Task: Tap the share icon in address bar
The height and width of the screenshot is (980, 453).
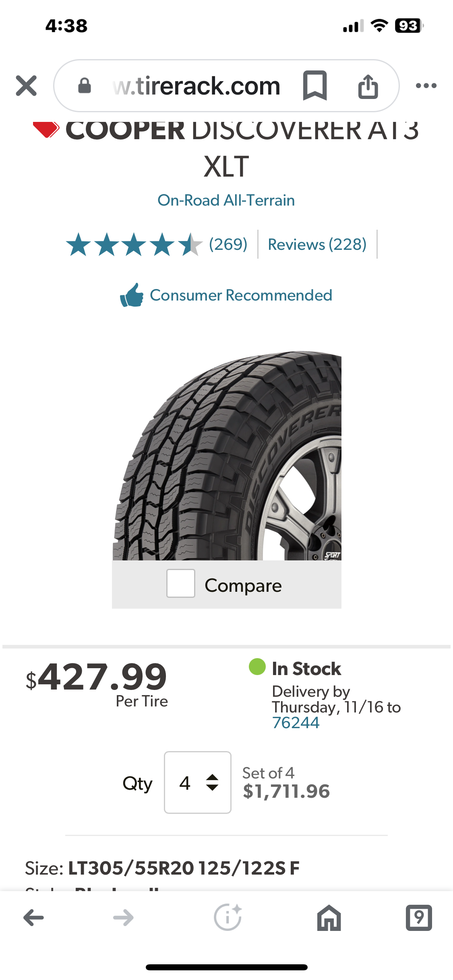Action: [x=368, y=86]
